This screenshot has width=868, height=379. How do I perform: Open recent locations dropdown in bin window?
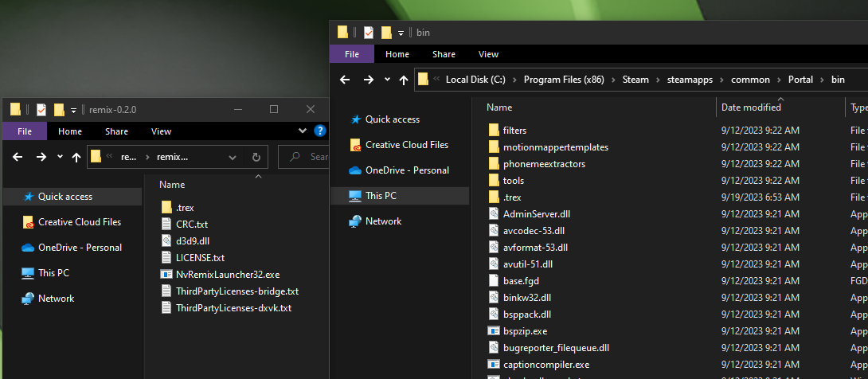tap(387, 80)
